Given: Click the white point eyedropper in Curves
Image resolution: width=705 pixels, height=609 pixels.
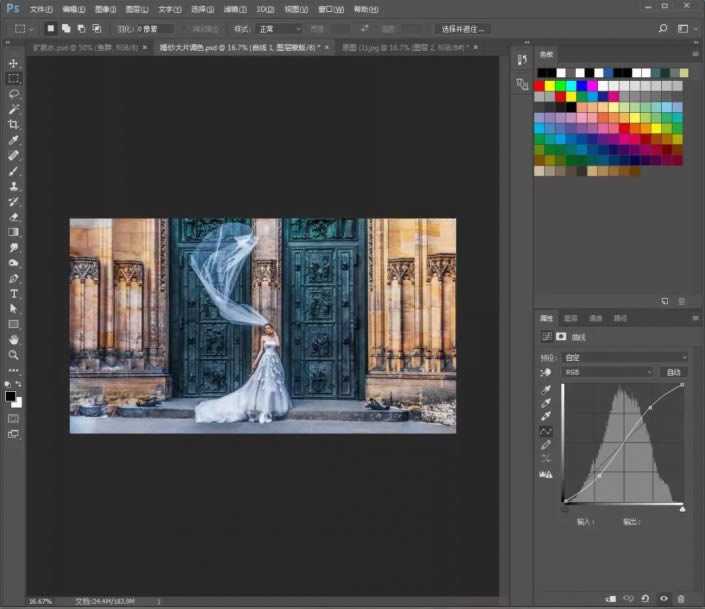Looking at the screenshot, I should (x=545, y=416).
